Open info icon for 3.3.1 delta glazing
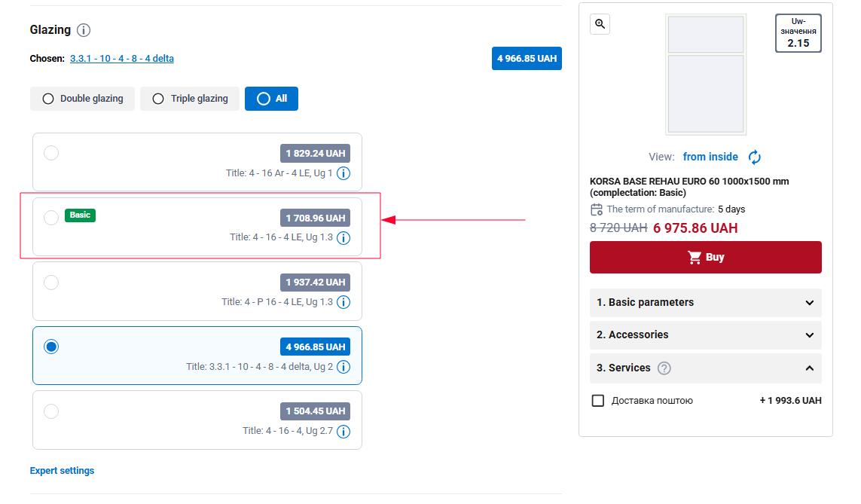 343,367
